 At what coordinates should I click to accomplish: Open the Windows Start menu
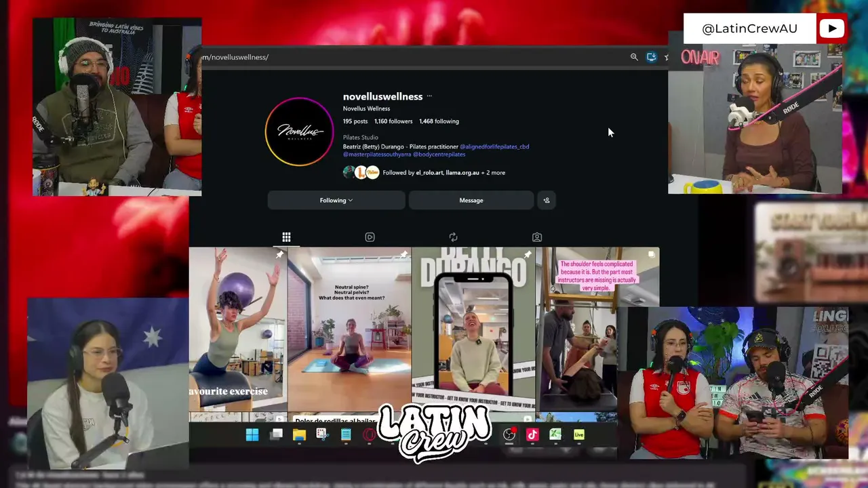click(x=252, y=435)
